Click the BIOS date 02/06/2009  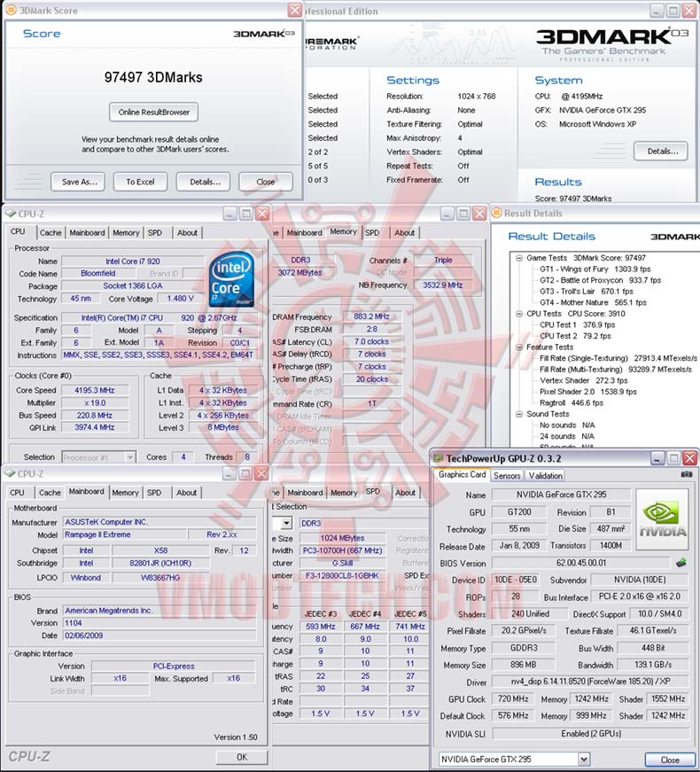[x=160, y=636]
